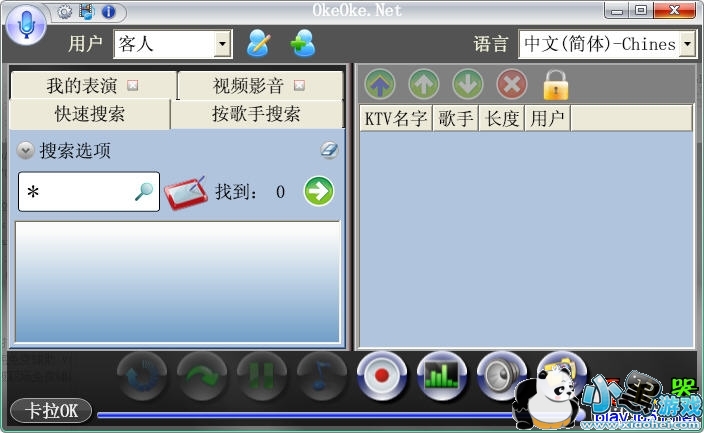
Task: Move song down in playlist
Action: tap(468, 84)
